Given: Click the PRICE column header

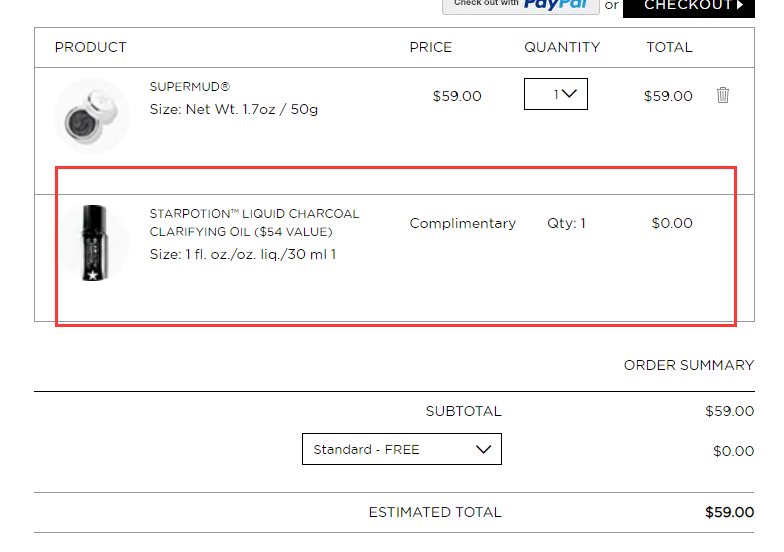Looking at the screenshot, I should point(430,47).
